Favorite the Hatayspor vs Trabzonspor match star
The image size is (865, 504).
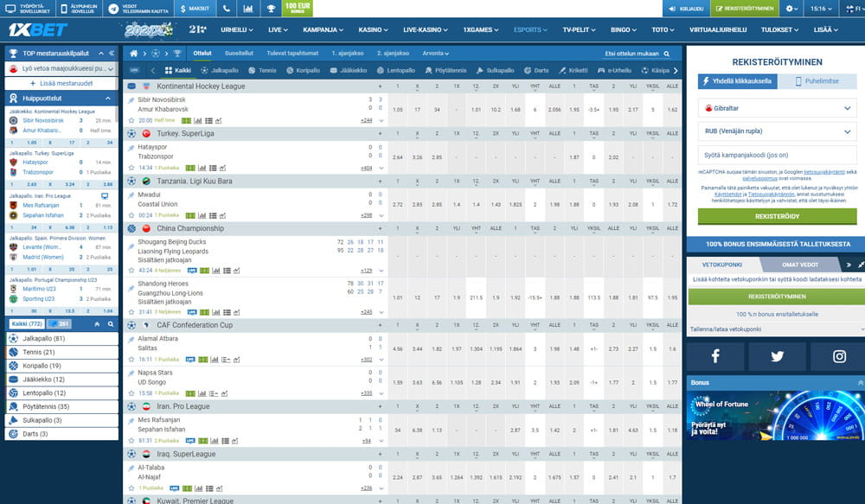(131, 168)
